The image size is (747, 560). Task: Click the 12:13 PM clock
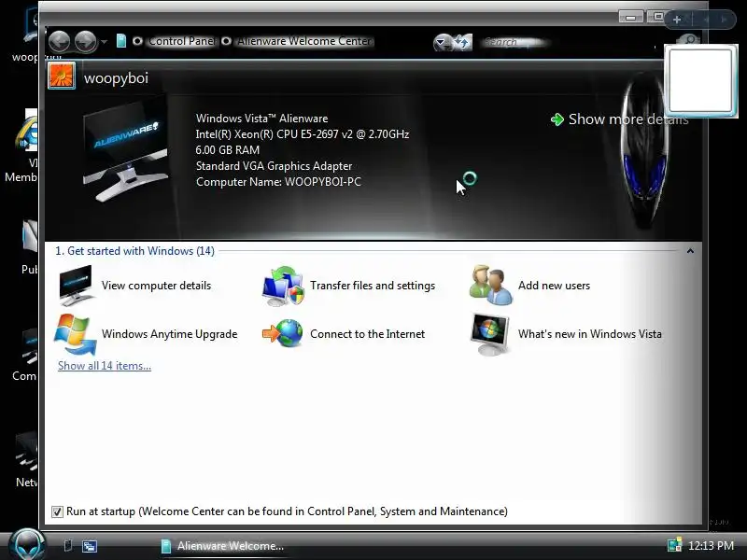point(711,546)
